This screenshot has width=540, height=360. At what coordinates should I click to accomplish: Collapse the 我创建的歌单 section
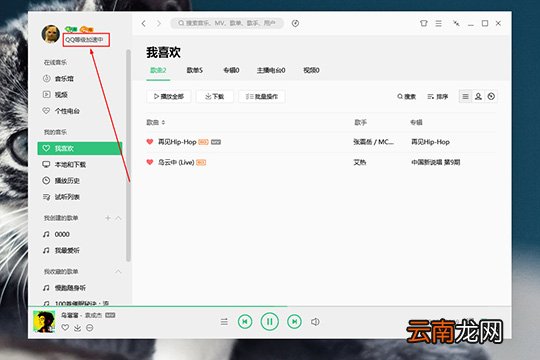click(x=118, y=218)
